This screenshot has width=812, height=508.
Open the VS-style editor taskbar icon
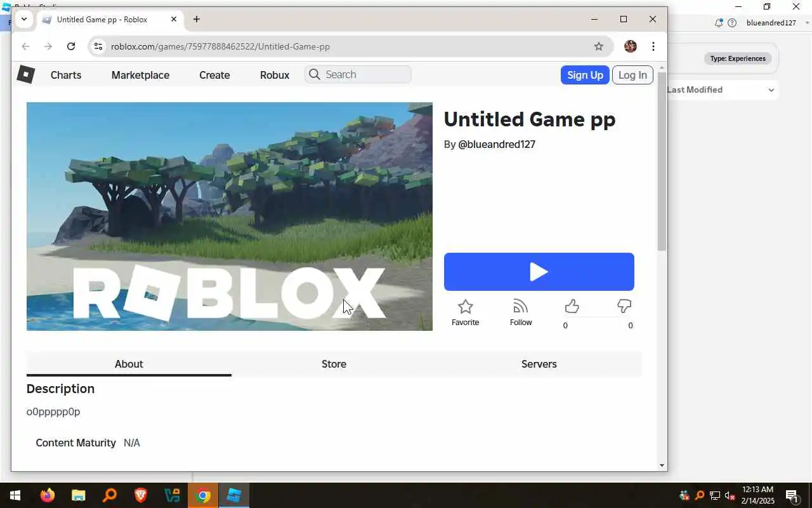coord(172,495)
